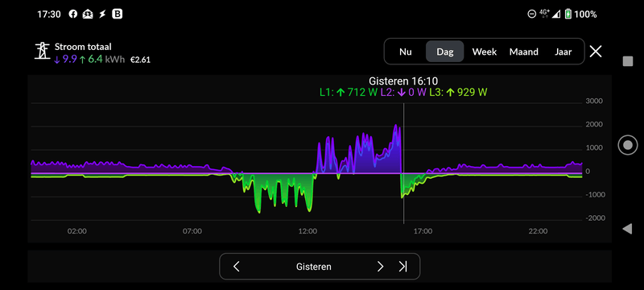Tap the Android home circle button
Viewport: 644px width, 290px height.
tap(628, 145)
